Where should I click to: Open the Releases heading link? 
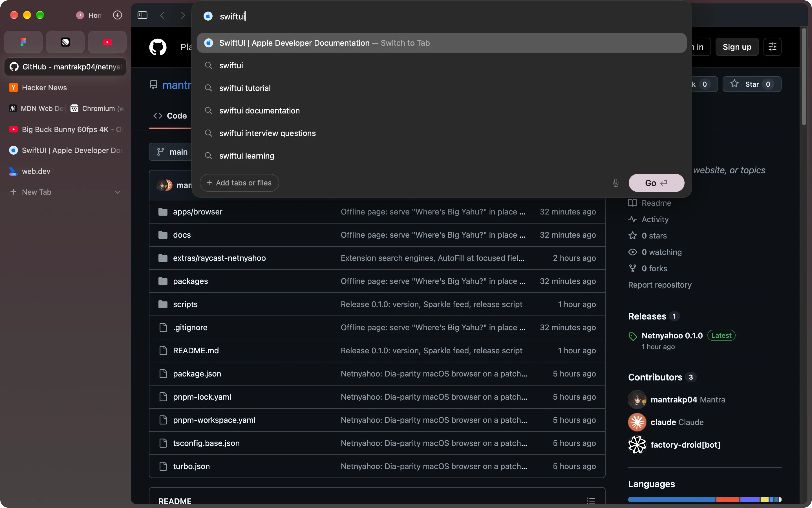click(654, 316)
